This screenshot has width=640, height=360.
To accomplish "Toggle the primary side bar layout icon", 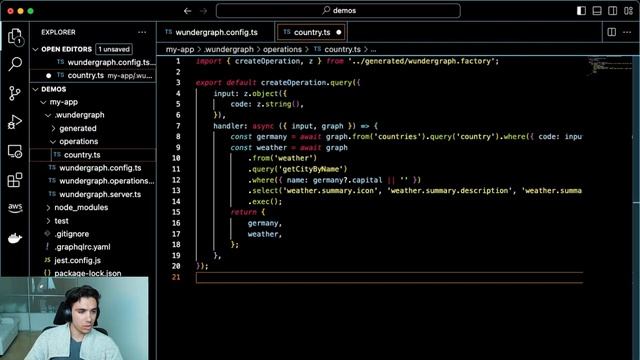I will 581,11.
